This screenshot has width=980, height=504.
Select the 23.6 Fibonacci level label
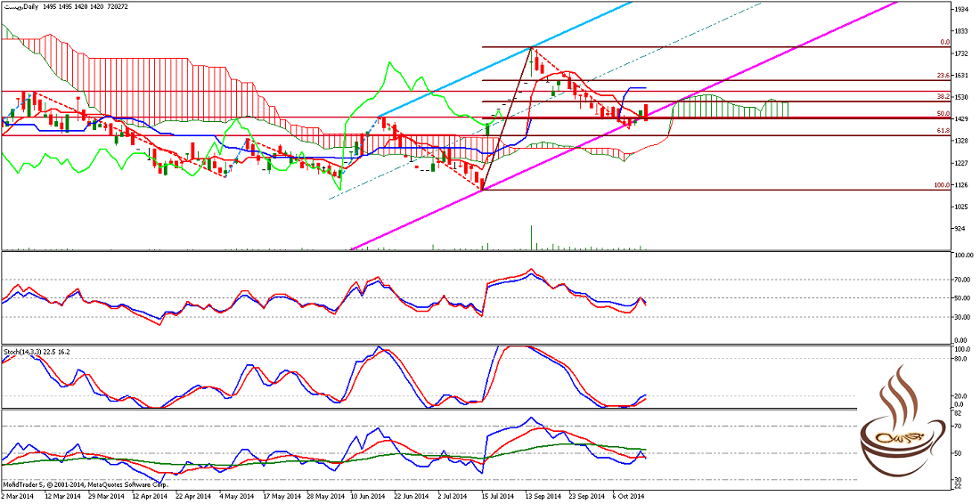click(x=943, y=76)
